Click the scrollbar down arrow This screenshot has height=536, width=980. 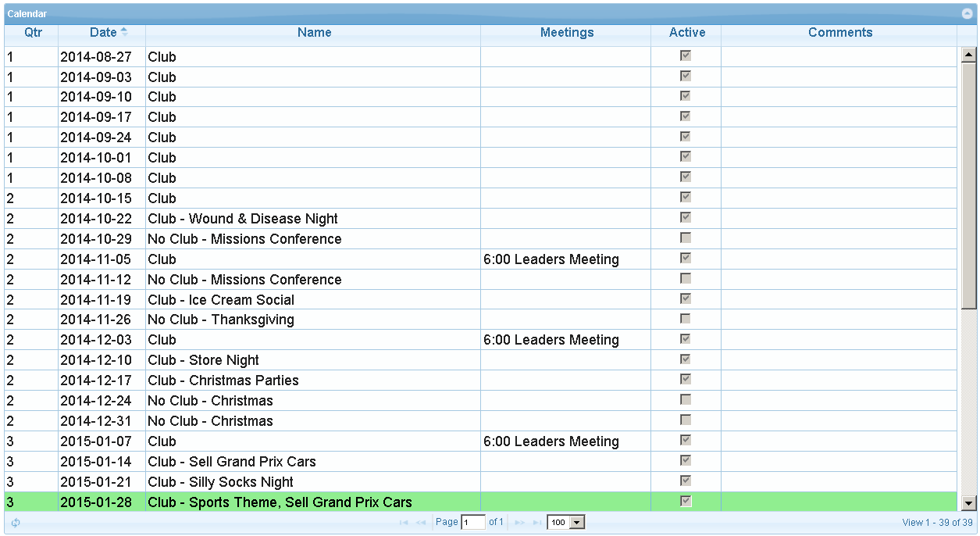pos(969,503)
